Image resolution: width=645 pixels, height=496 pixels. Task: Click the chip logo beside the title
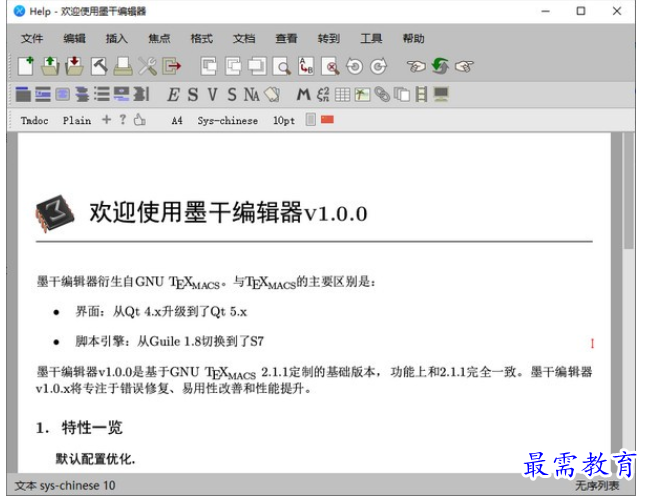55,213
